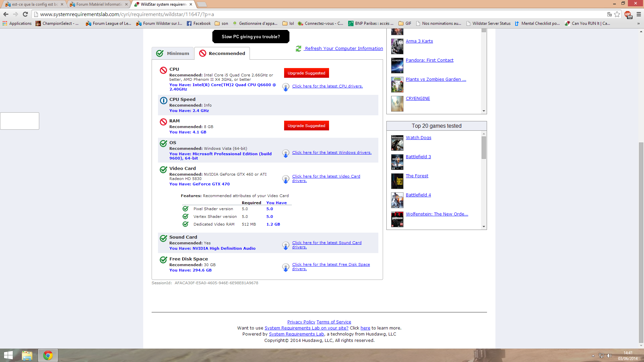The image size is (644, 362).
Task: Open Chrome menu hamburger icon
Action: click(x=639, y=14)
